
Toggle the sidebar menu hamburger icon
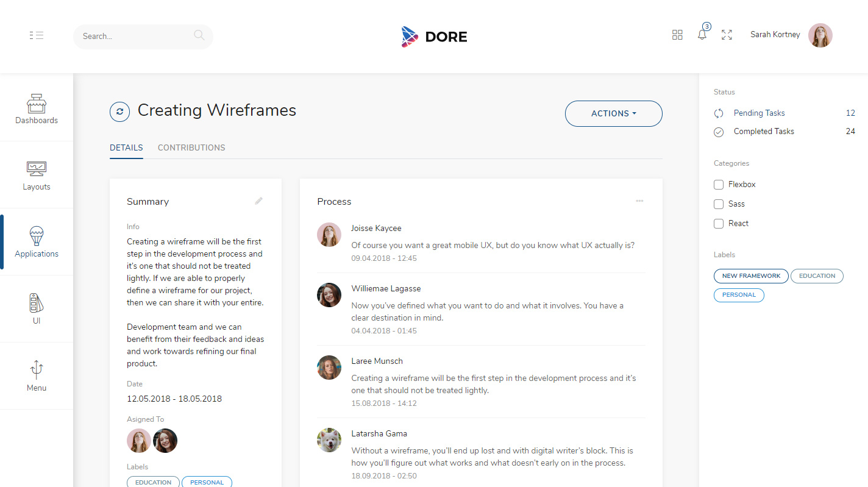36,35
